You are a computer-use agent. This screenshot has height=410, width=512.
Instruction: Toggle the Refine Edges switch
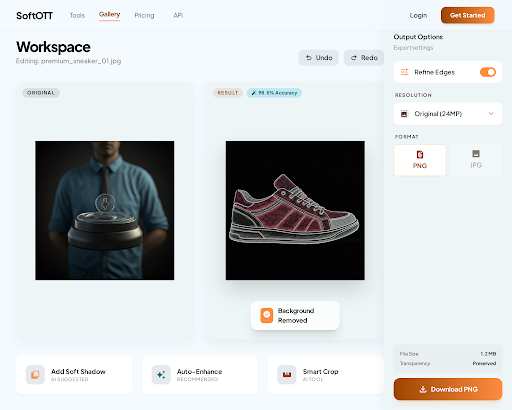coord(488,72)
